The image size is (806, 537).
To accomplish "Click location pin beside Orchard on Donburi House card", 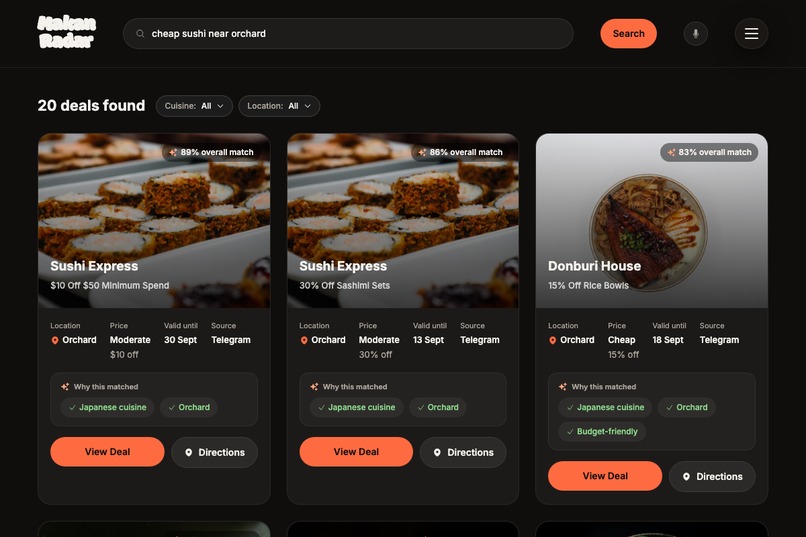I will click(553, 340).
